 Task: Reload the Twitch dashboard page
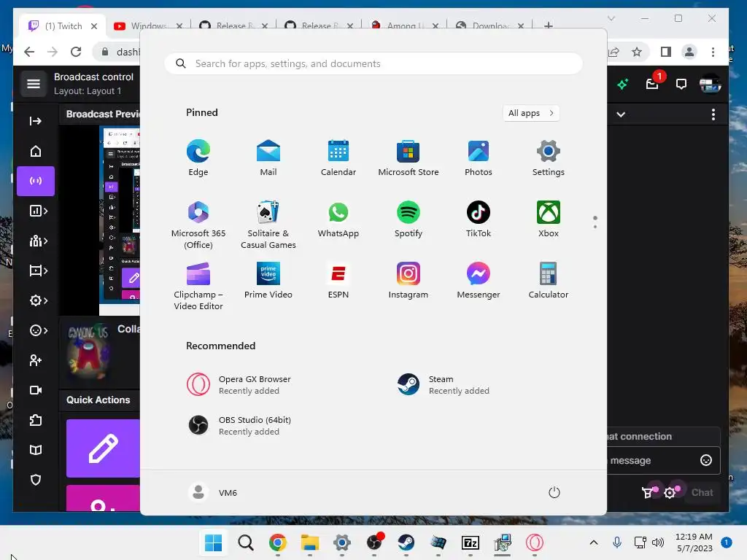(x=76, y=52)
